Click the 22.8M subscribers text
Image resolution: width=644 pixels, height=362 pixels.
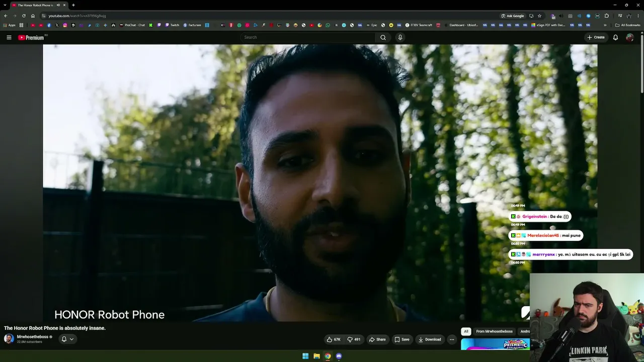(30, 342)
